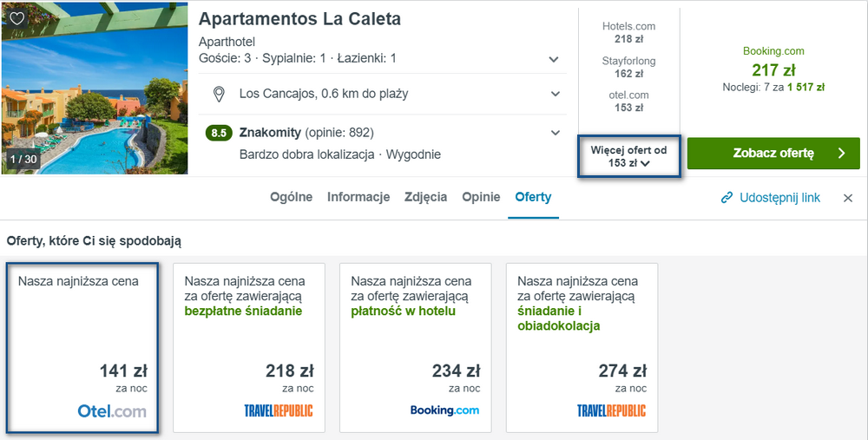Click the Zobacz ofertę button

pos(773,154)
